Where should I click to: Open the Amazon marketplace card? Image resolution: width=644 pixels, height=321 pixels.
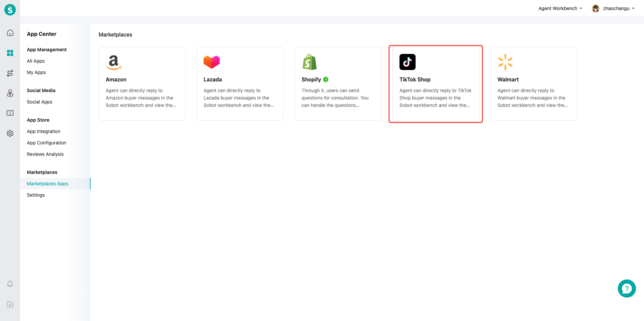[142, 84]
